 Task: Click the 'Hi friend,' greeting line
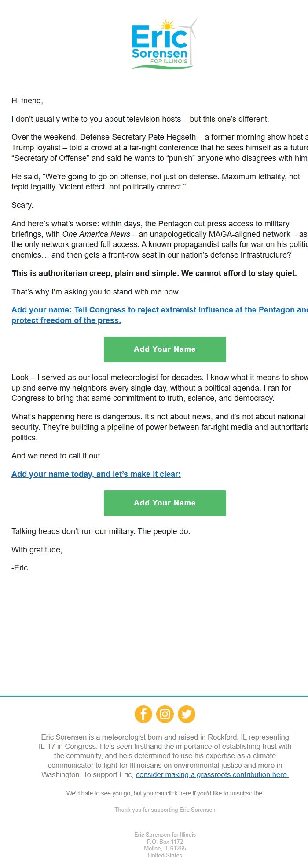[x=27, y=101]
